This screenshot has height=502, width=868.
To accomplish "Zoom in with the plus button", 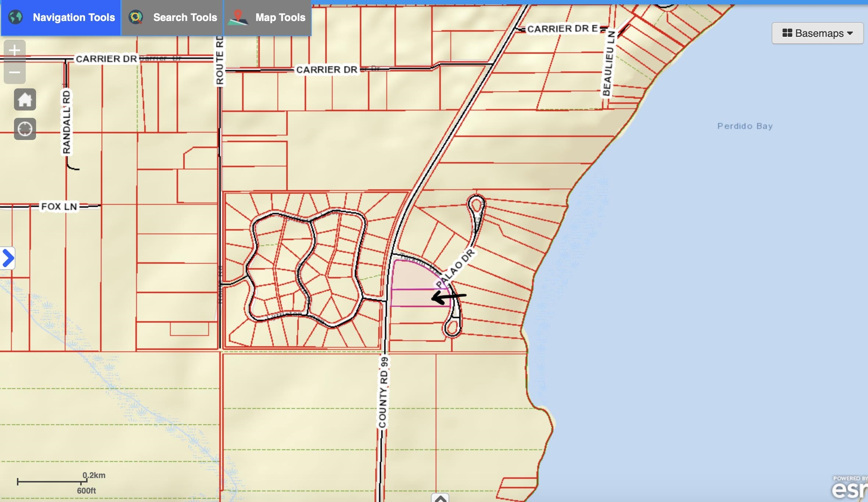I will pyautogui.click(x=15, y=50).
